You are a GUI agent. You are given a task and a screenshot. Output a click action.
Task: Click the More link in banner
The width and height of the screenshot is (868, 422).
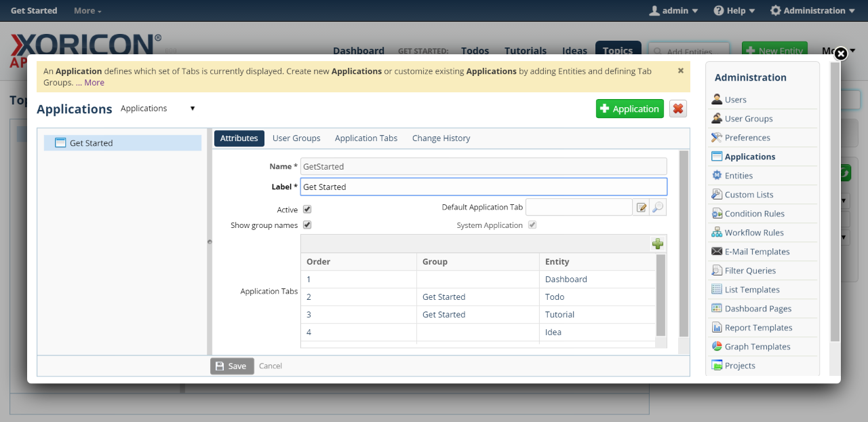tap(94, 83)
